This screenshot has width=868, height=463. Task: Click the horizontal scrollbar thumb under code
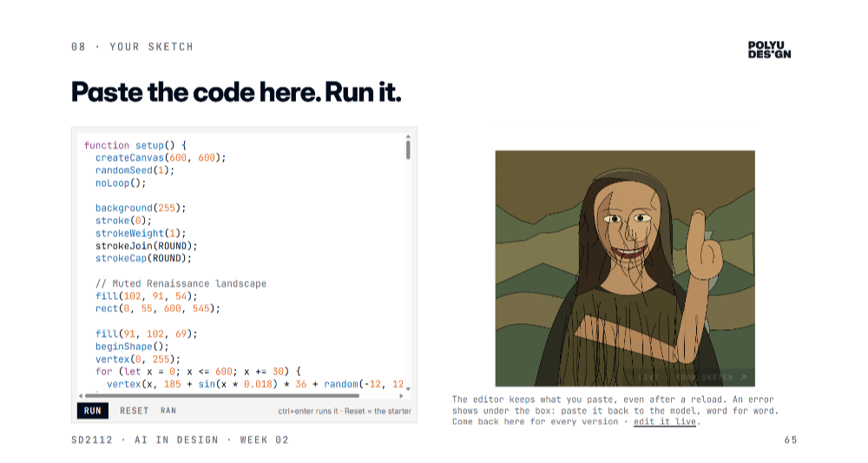click(x=222, y=396)
